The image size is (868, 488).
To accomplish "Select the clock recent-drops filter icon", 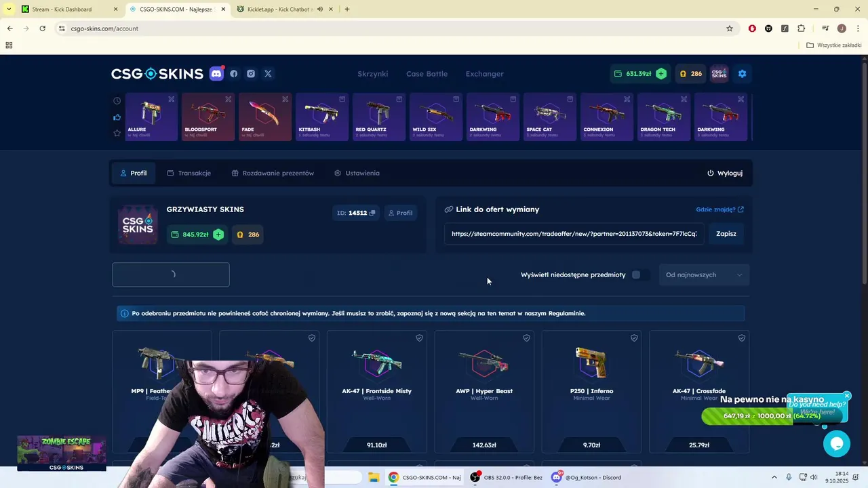I will 117,100.
